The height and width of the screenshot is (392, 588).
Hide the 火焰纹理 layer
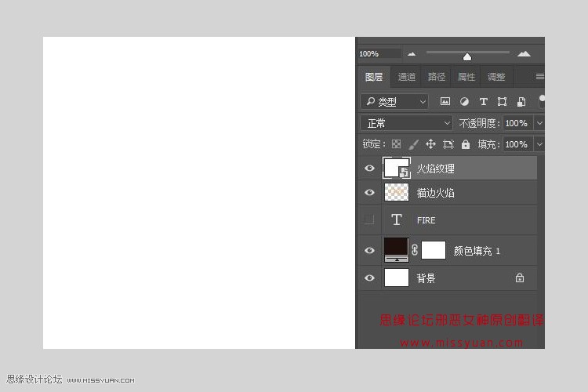point(369,168)
